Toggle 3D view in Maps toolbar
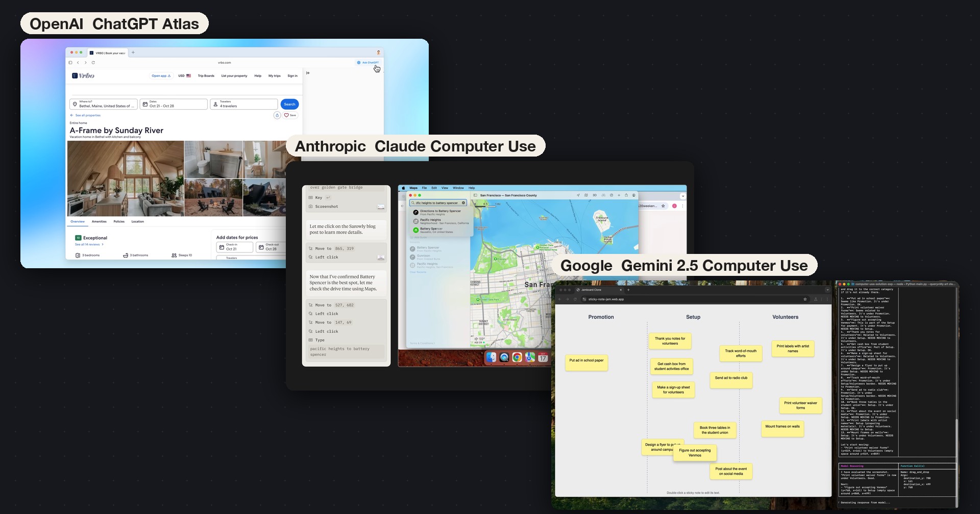The width and height of the screenshot is (980, 514). [x=595, y=195]
